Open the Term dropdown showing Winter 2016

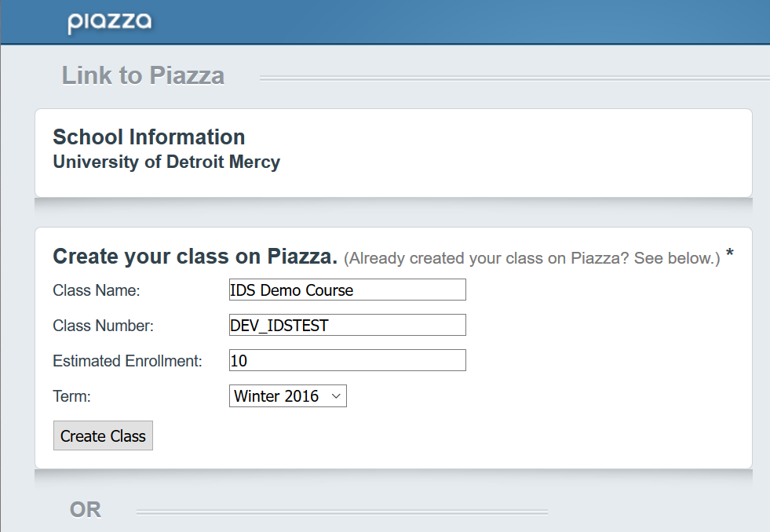pos(288,395)
